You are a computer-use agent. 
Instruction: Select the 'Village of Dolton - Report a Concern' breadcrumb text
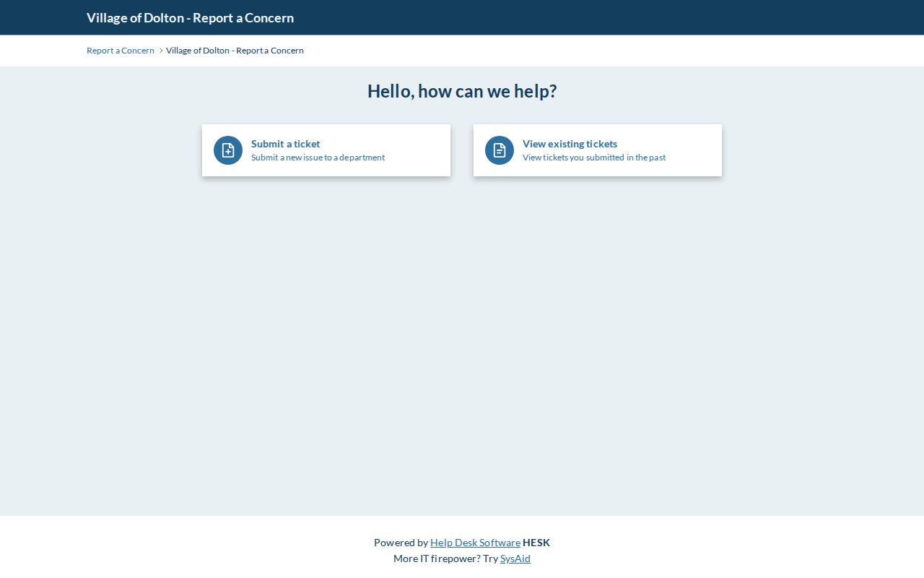(235, 51)
